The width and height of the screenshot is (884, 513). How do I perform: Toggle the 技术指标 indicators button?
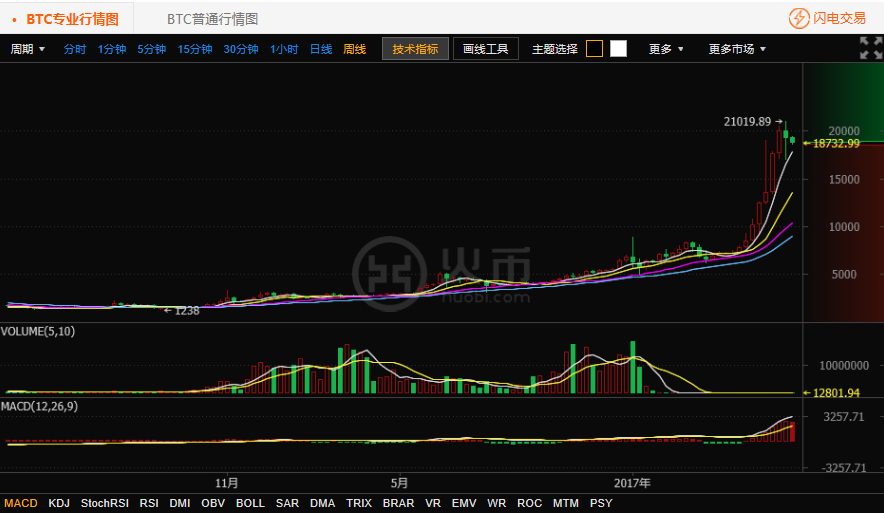click(x=415, y=49)
